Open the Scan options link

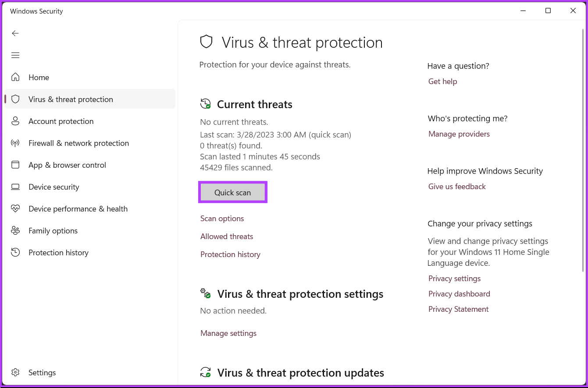point(222,219)
